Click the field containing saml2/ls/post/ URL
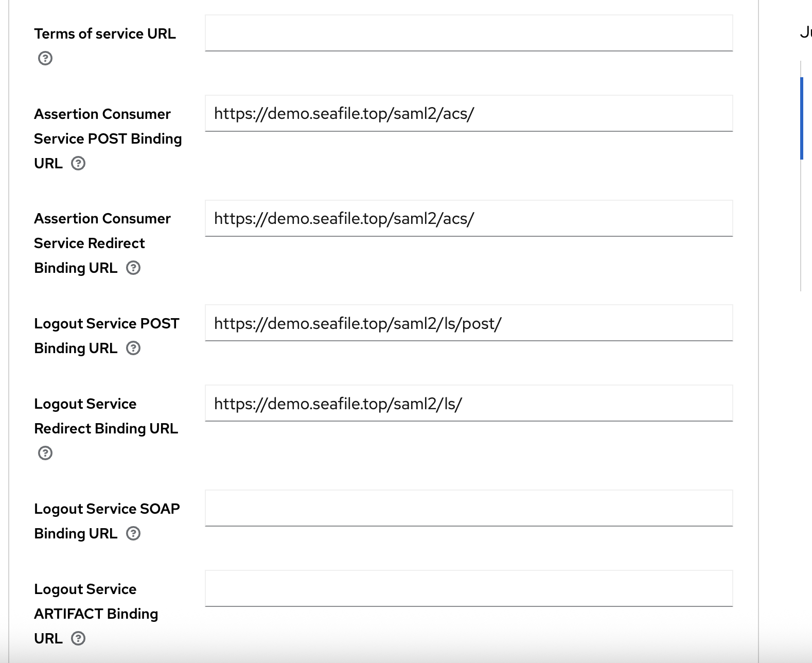Screen dimensions: 812x663 [x=468, y=323]
